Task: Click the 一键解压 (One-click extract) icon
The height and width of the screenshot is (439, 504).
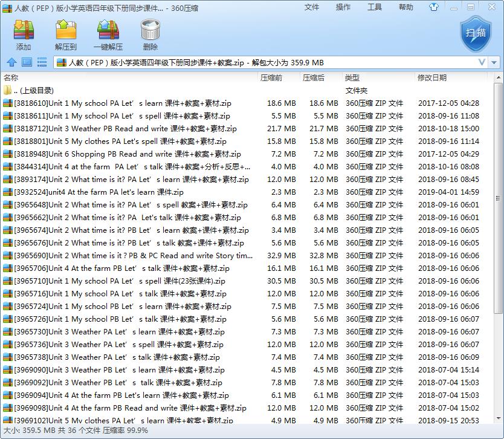Action: click(108, 34)
